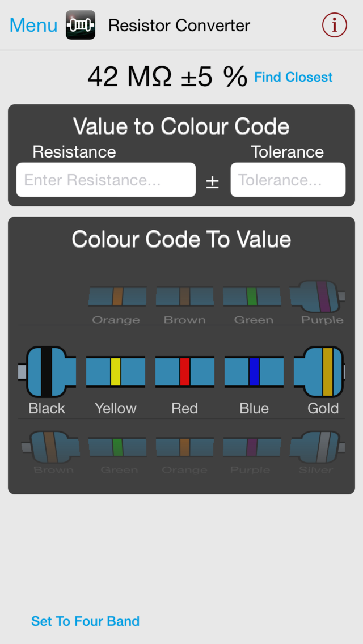Open the Menu
Viewport: 363px width, 644px height.
pyautogui.click(x=33, y=25)
